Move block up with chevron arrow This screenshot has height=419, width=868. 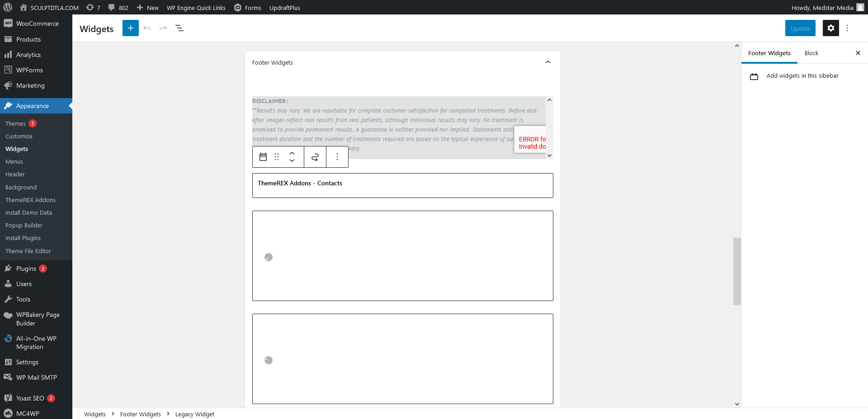(292, 153)
